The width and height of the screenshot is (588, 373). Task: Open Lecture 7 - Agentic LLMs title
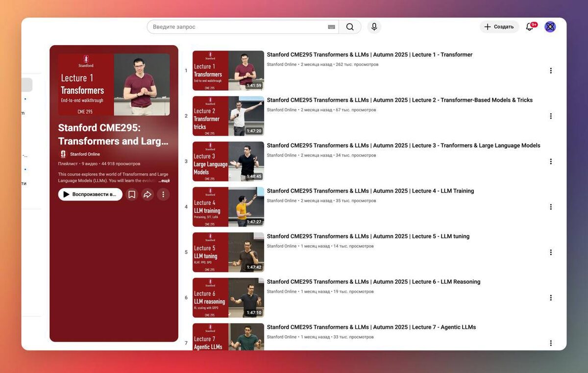coord(371,327)
